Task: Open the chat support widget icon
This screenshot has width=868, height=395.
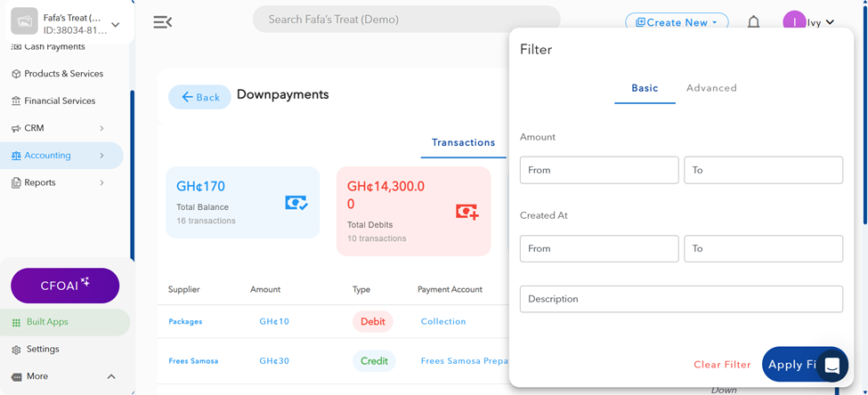Action: (x=831, y=365)
